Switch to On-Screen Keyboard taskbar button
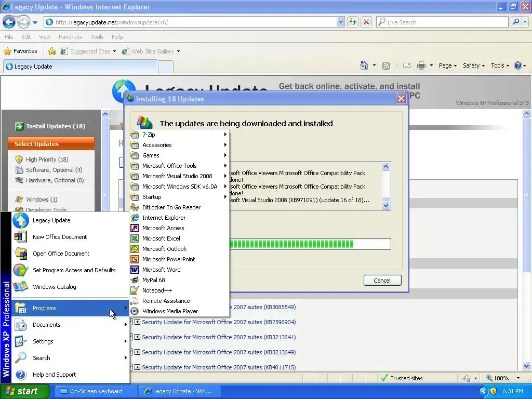This screenshot has height=399, width=532. tap(96, 391)
